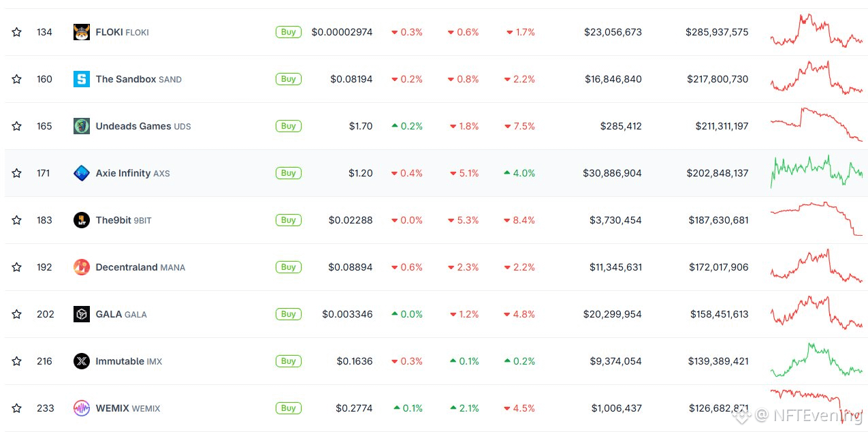Image resolution: width=868 pixels, height=432 pixels.
Task: Open the Decentraland sparkline chart
Action: (816, 266)
